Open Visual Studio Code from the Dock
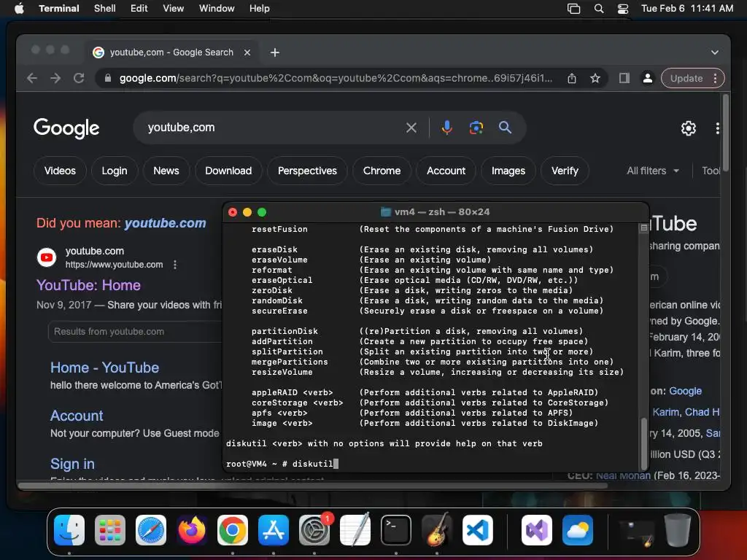Image resolution: width=747 pixels, height=560 pixels. [478, 530]
